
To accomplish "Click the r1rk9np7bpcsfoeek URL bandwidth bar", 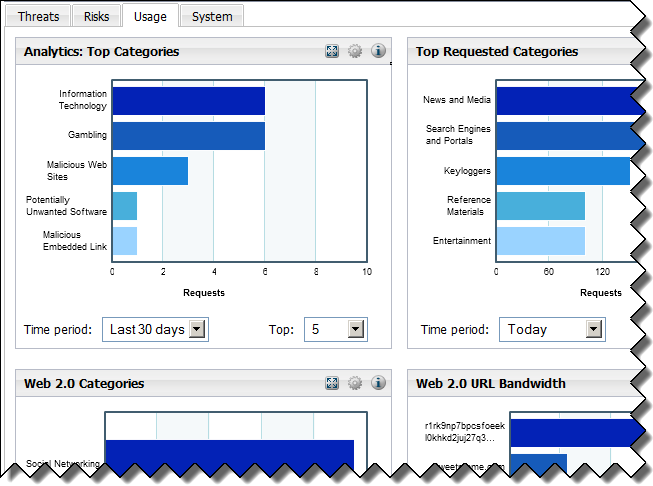I will click(577, 433).
